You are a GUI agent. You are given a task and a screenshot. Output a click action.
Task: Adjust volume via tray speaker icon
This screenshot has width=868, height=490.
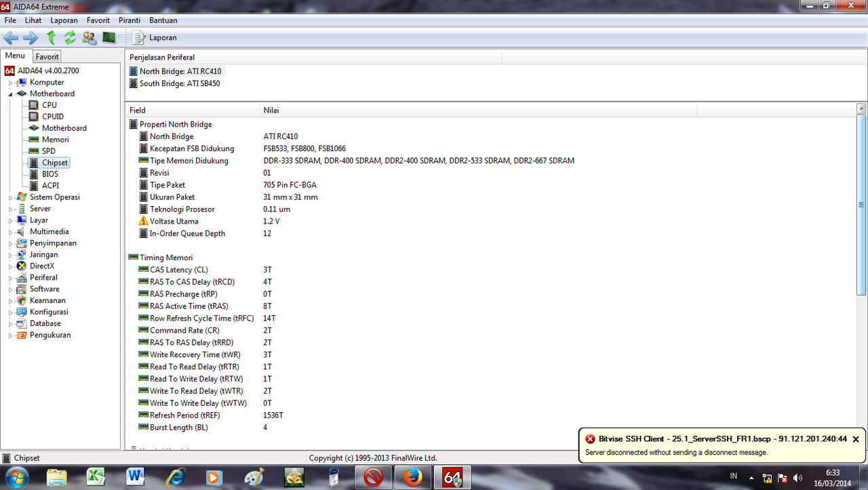797,478
